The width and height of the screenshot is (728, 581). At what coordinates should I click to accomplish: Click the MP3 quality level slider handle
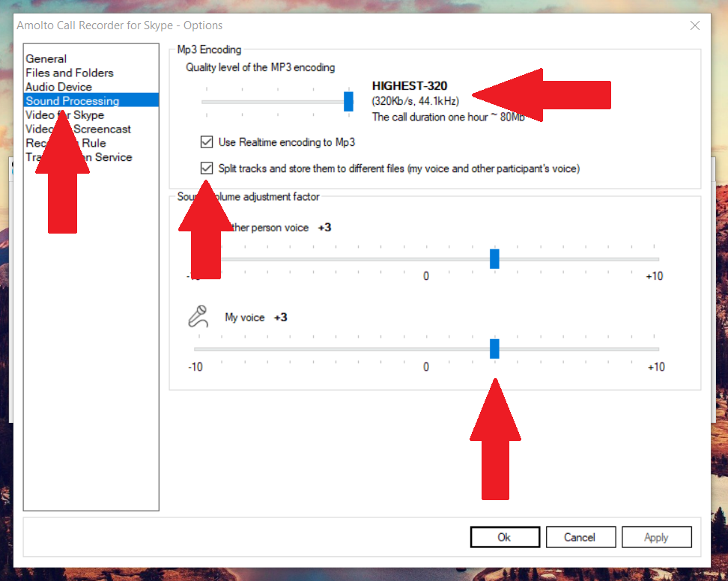pyautogui.click(x=348, y=101)
